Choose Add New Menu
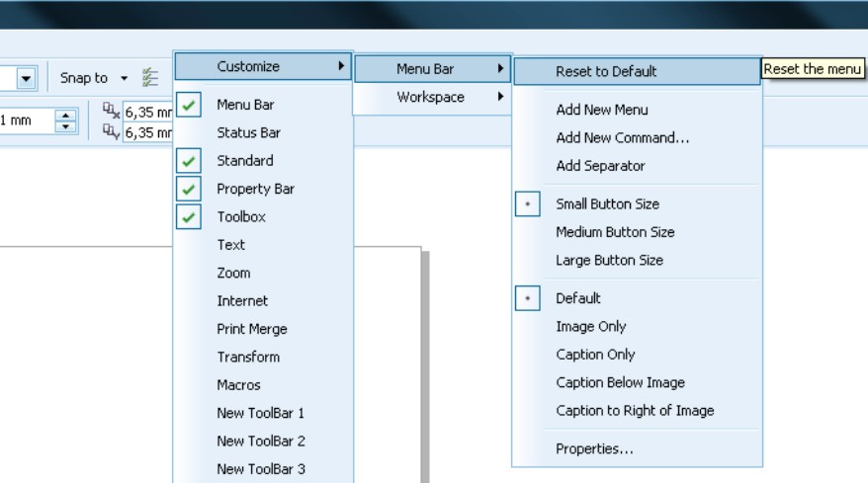This screenshot has width=868, height=483. click(x=638, y=110)
